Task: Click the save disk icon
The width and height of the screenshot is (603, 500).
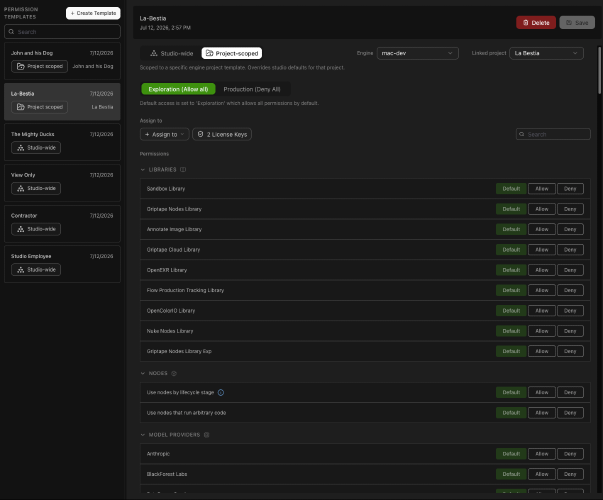Action: [x=569, y=23]
